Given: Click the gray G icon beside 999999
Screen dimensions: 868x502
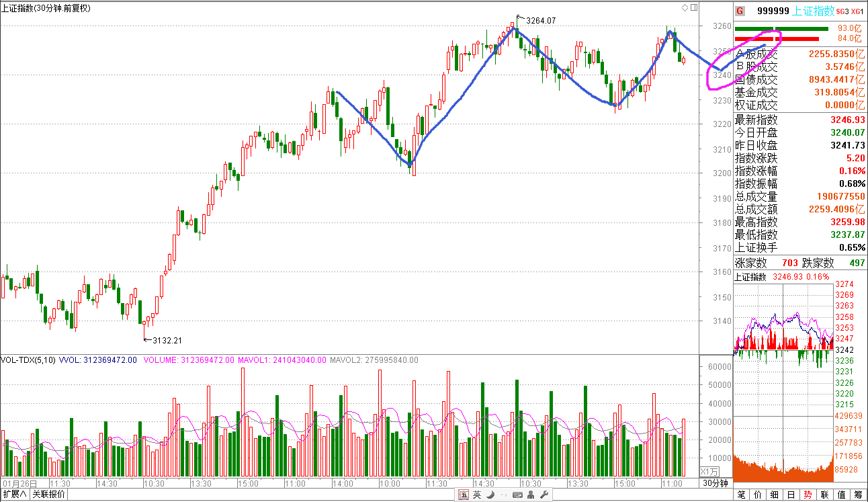Looking at the screenshot, I should point(740,11).
